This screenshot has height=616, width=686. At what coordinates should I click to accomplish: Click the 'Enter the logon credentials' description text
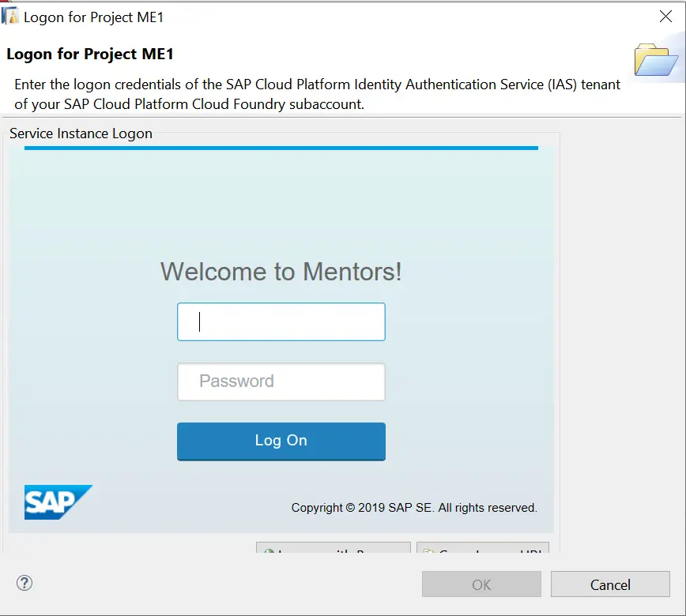(317, 94)
